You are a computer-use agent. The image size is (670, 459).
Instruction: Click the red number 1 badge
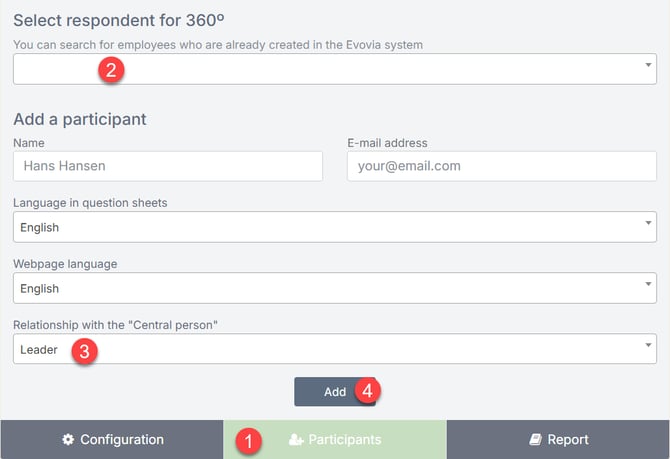pos(252,439)
